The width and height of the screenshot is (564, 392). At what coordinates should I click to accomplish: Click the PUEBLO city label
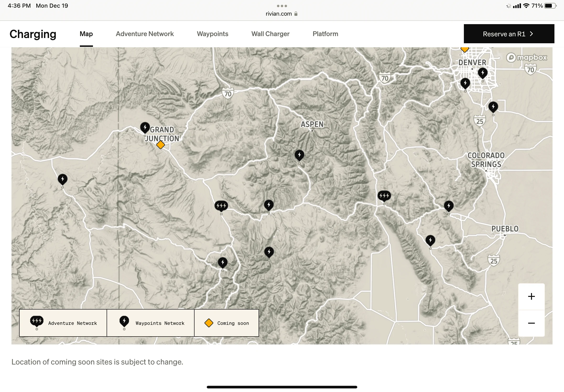pyautogui.click(x=505, y=229)
